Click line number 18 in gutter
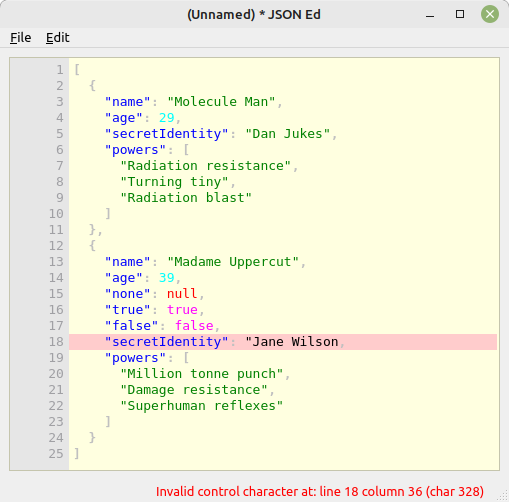This screenshot has width=509, height=502. [56, 342]
